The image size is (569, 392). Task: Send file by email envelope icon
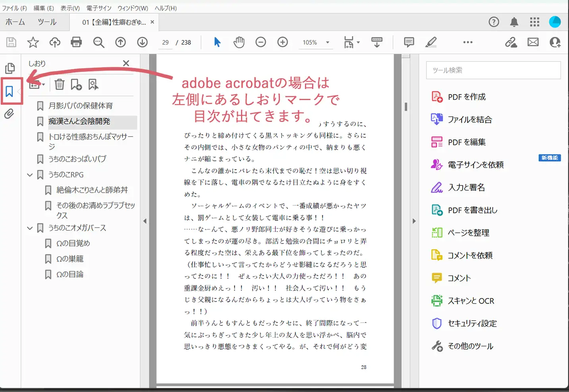click(x=533, y=42)
